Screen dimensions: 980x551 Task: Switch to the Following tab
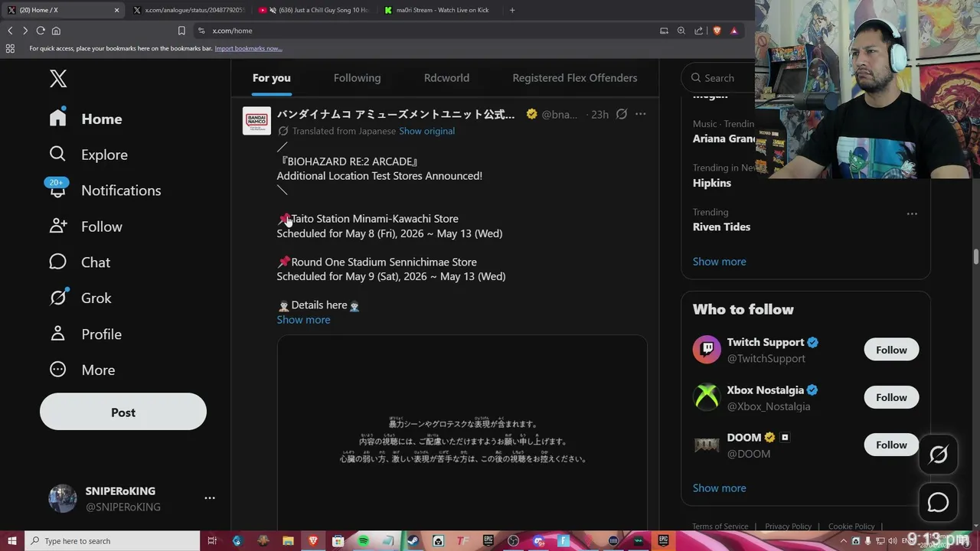click(x=357, y=78)
